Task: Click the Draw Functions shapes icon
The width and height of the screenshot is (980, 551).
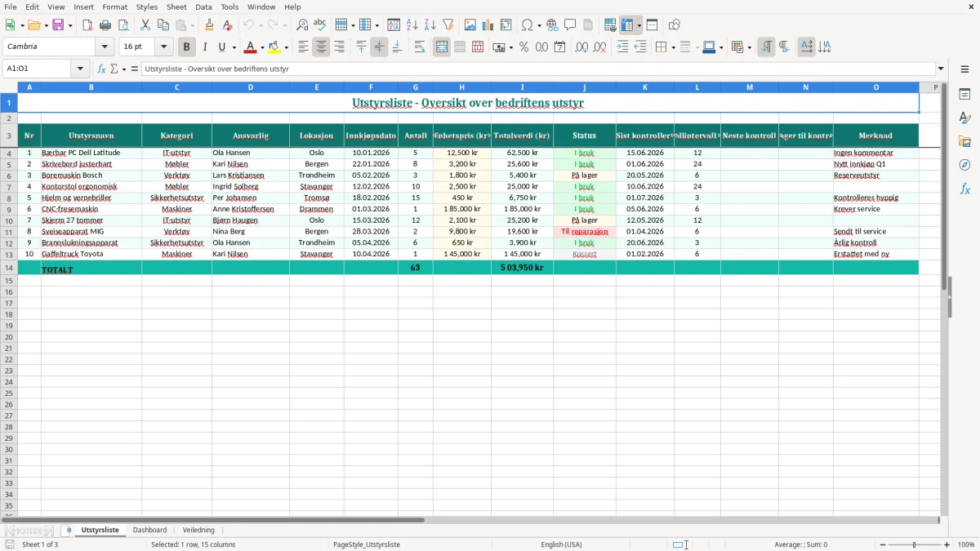Action: pos(675,25)
